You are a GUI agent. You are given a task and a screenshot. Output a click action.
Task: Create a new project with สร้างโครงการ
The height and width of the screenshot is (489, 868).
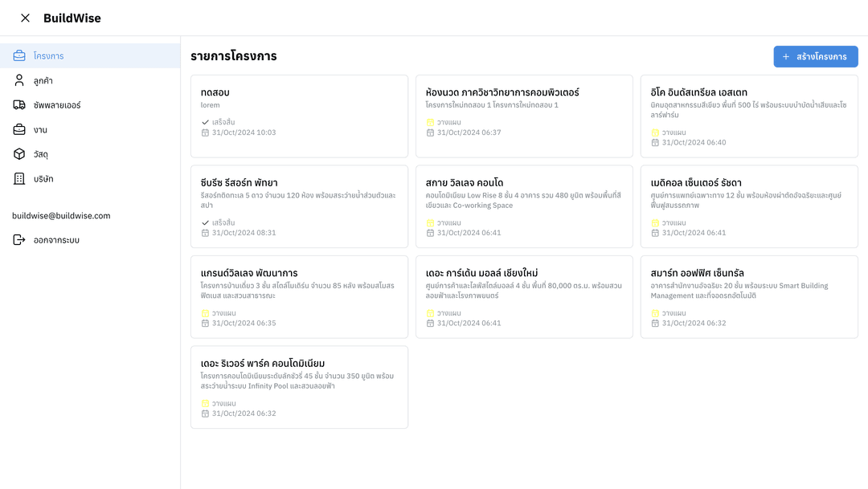[816, 56]
